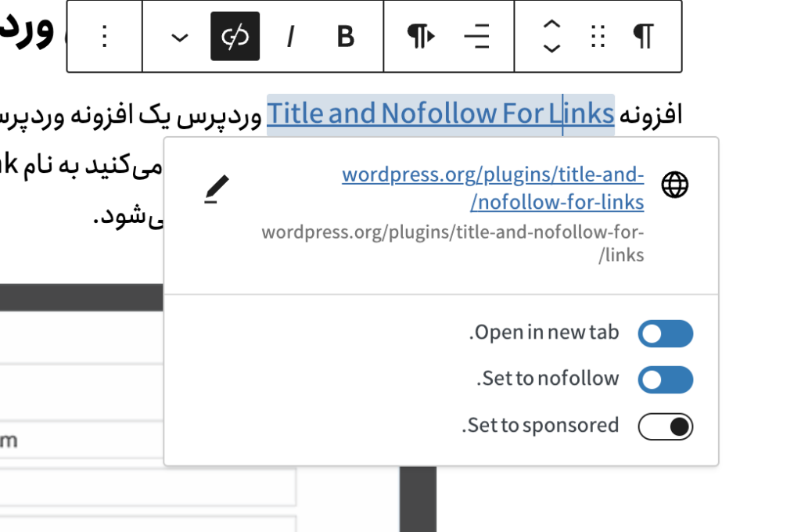Open the text alignment options
The image size is (801, 532).
tap(476, 36)
